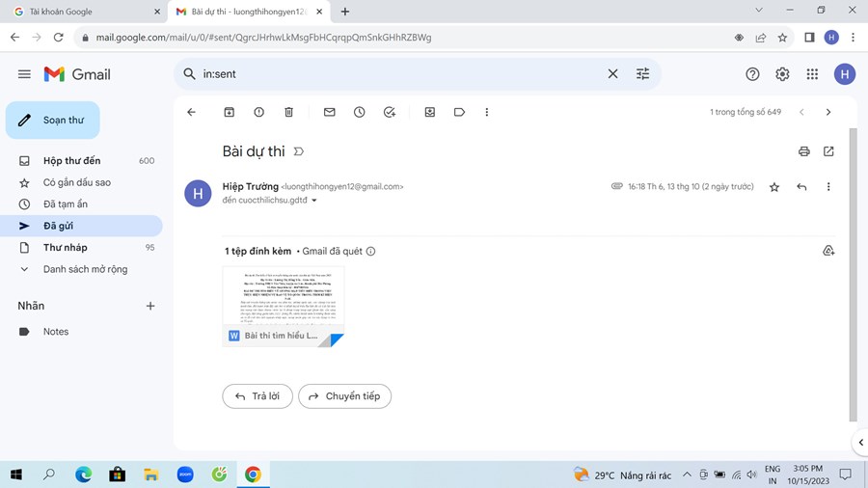868x488 pixels.
Task: Expand Danh sách mở rộng in the sidebar
Action: [85, 269]
